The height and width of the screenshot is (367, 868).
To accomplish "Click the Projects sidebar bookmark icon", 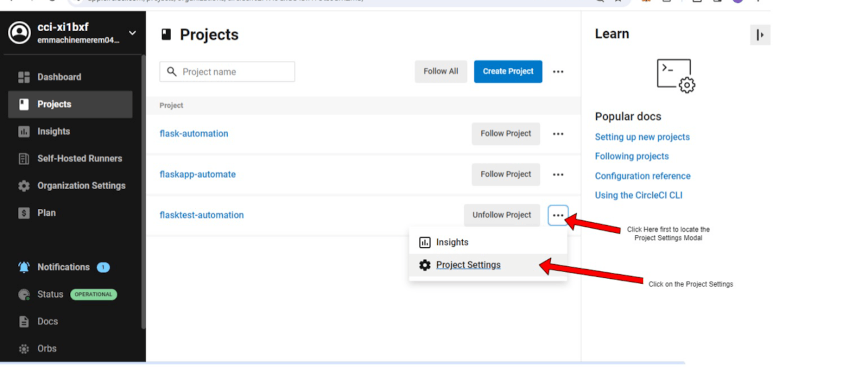I will pos(24,104).
